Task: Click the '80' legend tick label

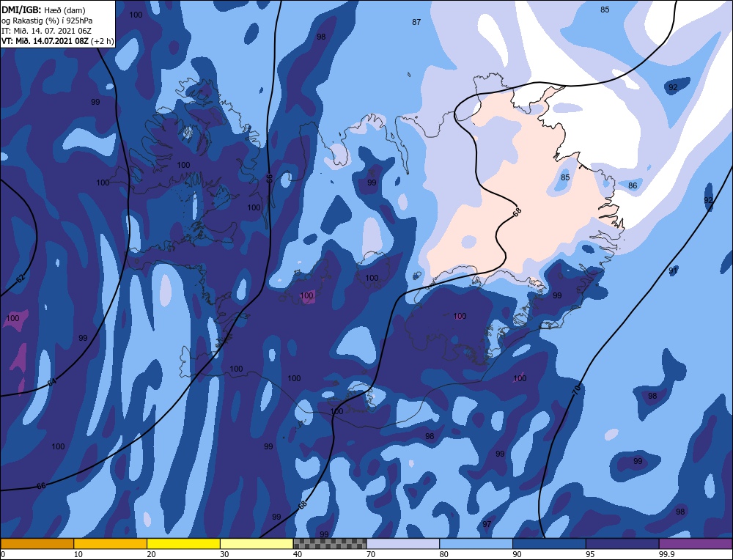Action: (x=443, y=554)
